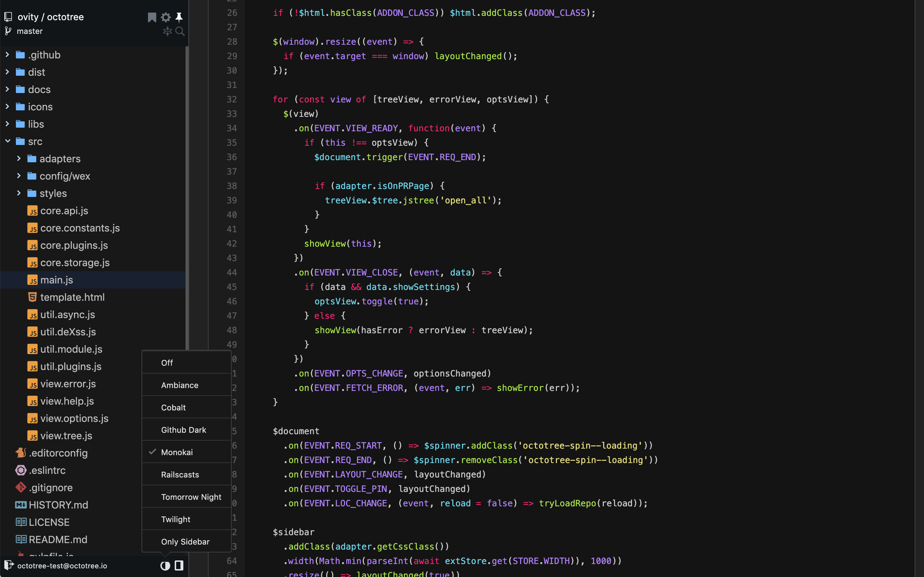
Task: Click the sidebar vertical scrollbar
Action: click(x=187, y=191)
